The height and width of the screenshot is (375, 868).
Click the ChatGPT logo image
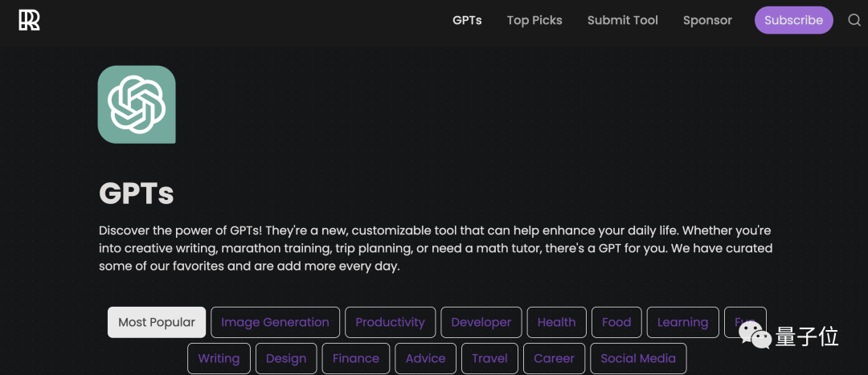[x=137, y=104]
